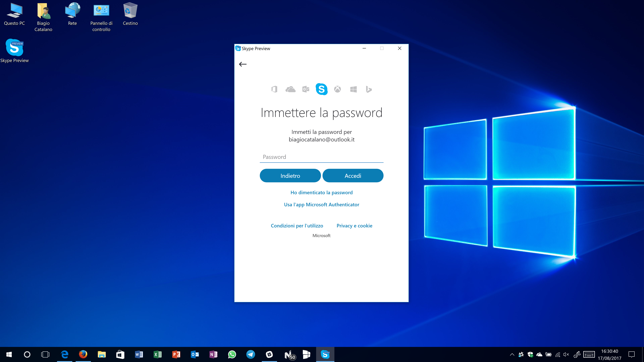Launch OneNote from the taskbar
The image size is (644, 362).
point(213,354)
